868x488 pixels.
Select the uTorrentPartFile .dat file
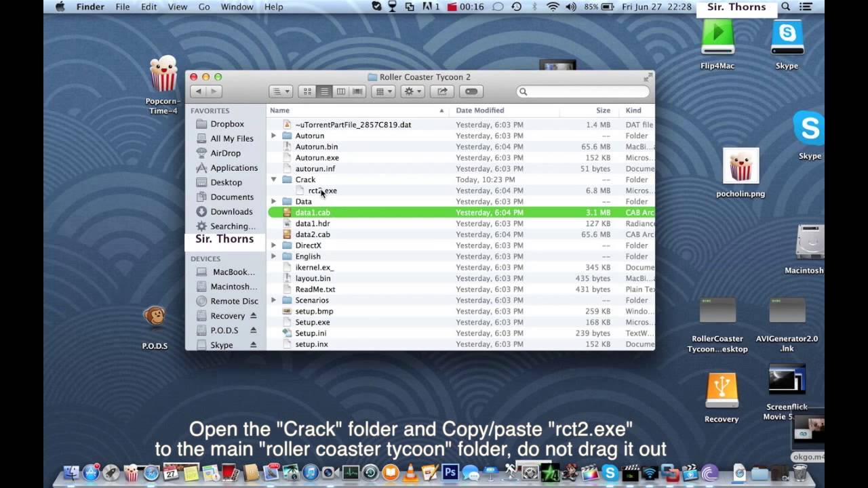coord(353,125)
